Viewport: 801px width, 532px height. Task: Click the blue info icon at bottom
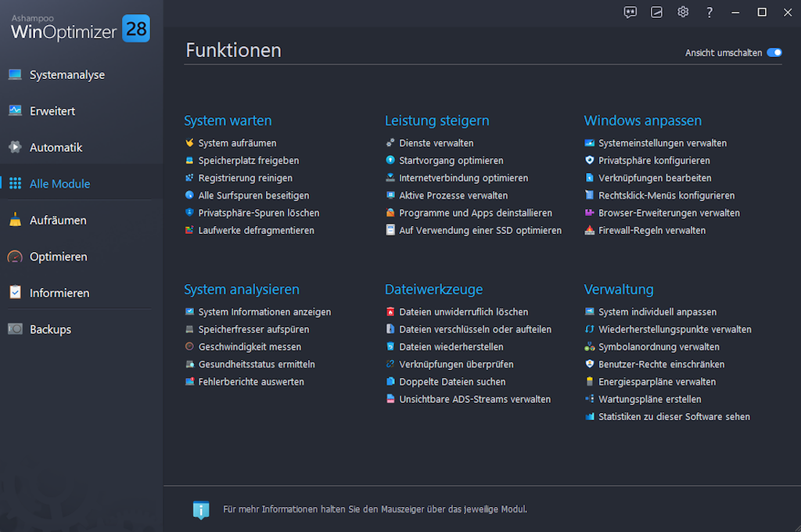point(201,509)
